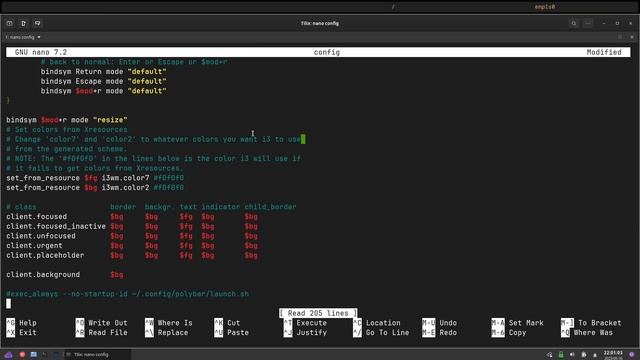Click the red app icon in the taskbar

tap(22, 354)
